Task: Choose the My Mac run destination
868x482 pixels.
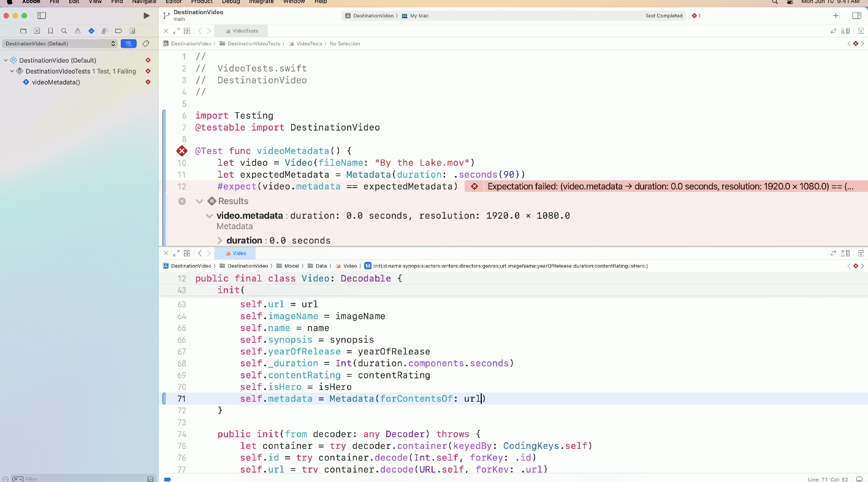Action: click(416, 16)
